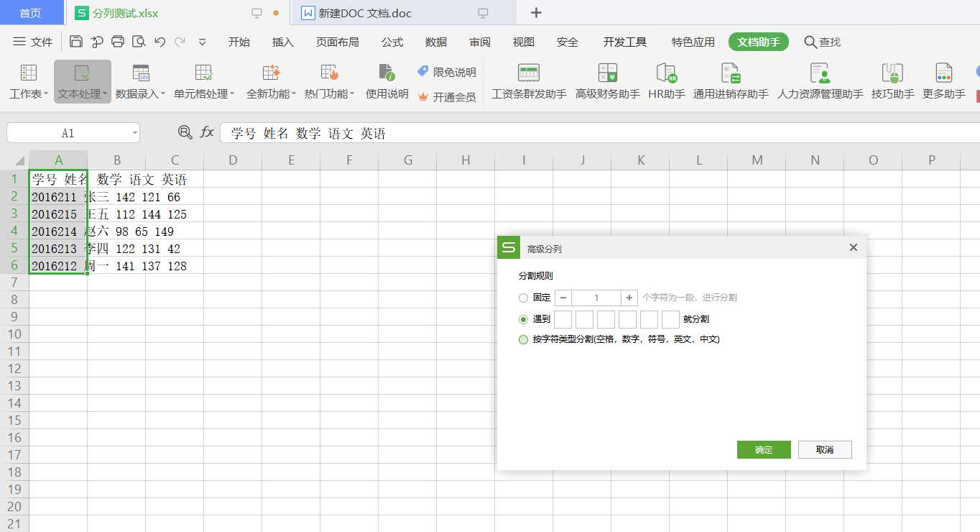This screenshot has height=532, width=980.
Task: Select the 固定 radio option
Action: 523,298
